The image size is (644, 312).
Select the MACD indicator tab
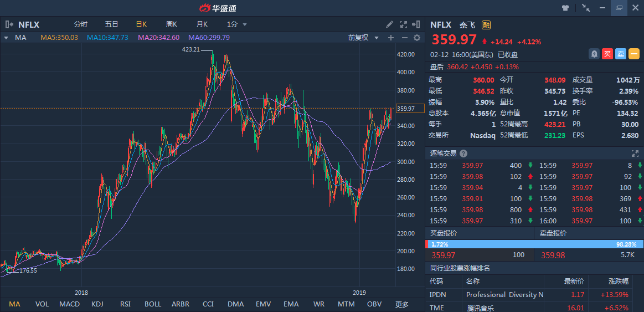(69, 304)
